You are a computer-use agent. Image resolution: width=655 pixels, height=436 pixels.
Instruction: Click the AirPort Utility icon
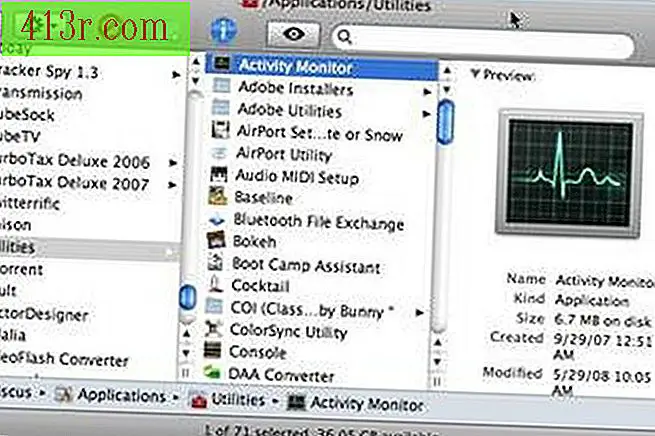click(219, 152)
